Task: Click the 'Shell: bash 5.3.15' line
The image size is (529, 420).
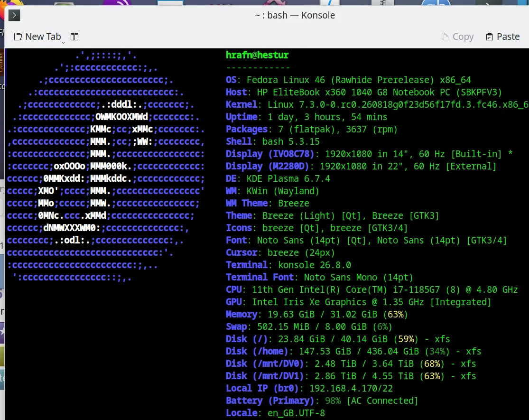Action: tap(273, 142)
